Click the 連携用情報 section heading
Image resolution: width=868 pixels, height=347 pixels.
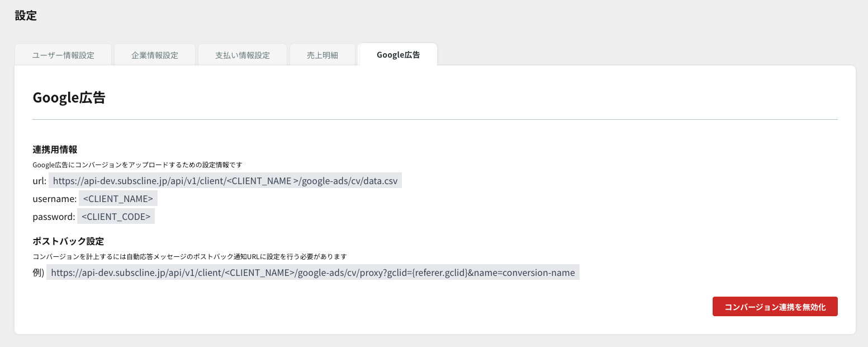pyautogui.click(x=55, y=149)
